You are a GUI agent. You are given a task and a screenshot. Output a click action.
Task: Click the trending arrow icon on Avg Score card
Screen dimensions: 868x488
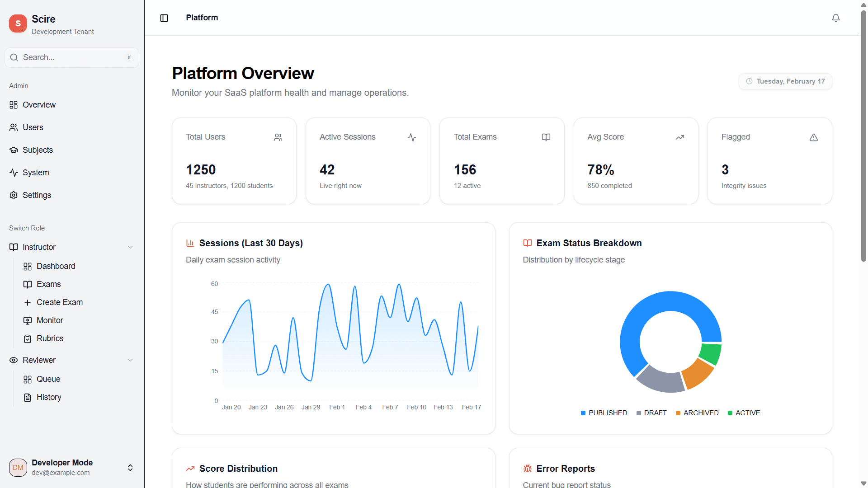coord(680,137)
